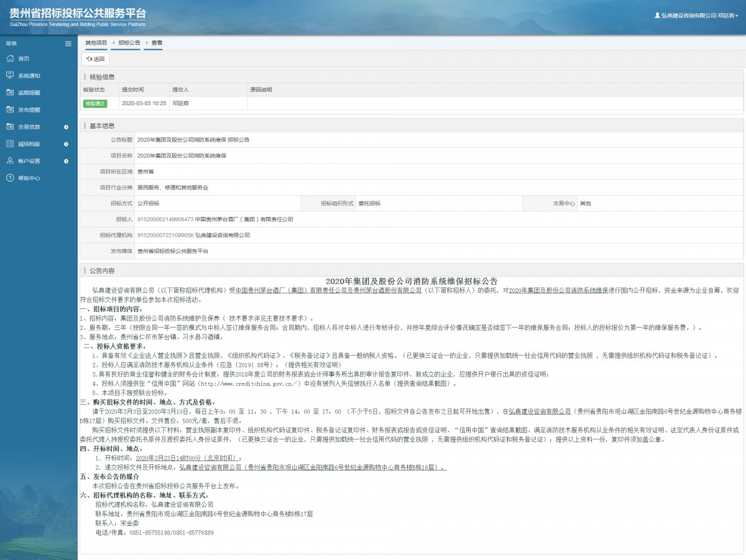Click the 逾期提醒 sidebar icon
The width and height of the screenshot is (746, 560).
10,93
